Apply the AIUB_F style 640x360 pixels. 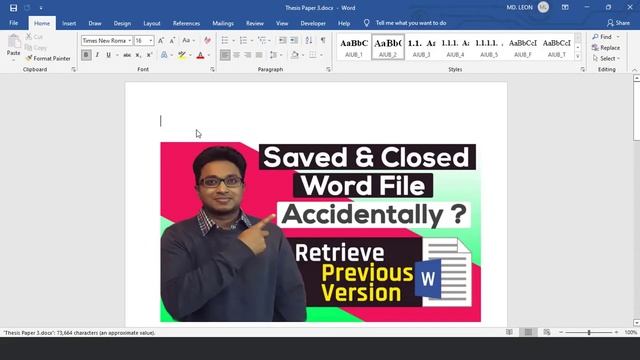[523, 47]
